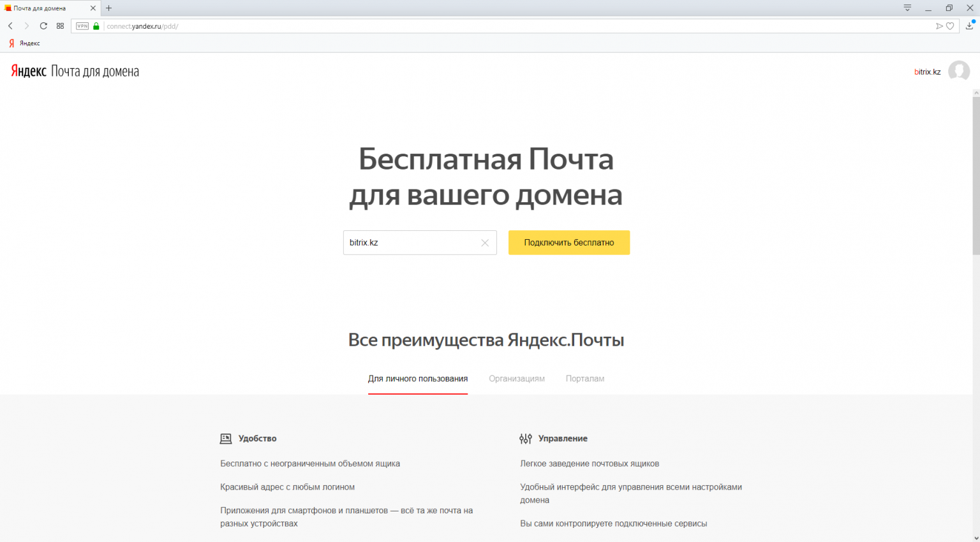Click the 'Почта для домена' header title

tap(95, 71)
